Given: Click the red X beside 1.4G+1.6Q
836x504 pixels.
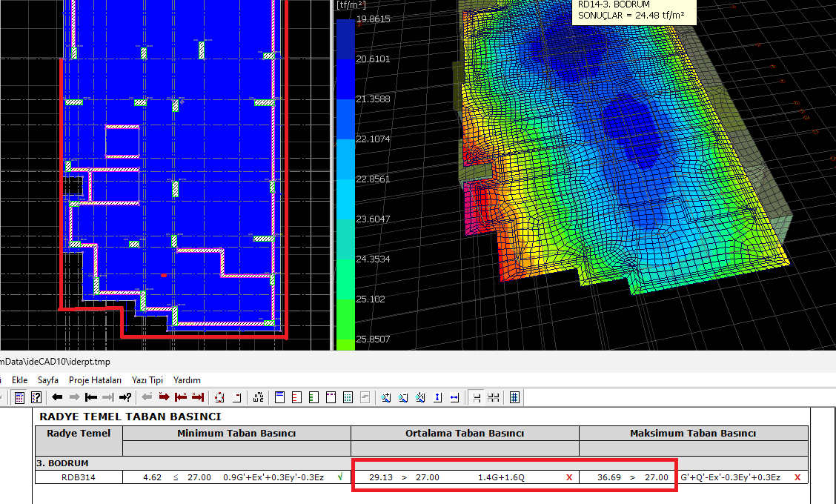Looking at the screenshot, I should (x=569, y=477).
